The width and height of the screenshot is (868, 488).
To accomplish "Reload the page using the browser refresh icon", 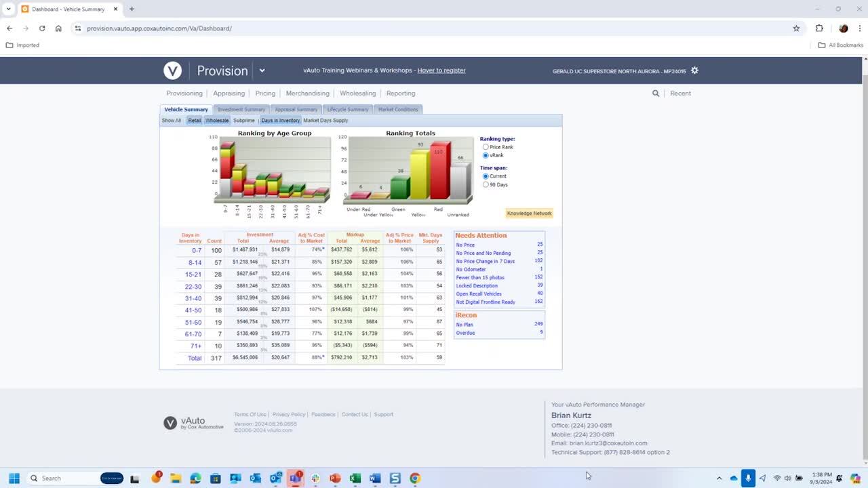I will click(x=42, y=28).
